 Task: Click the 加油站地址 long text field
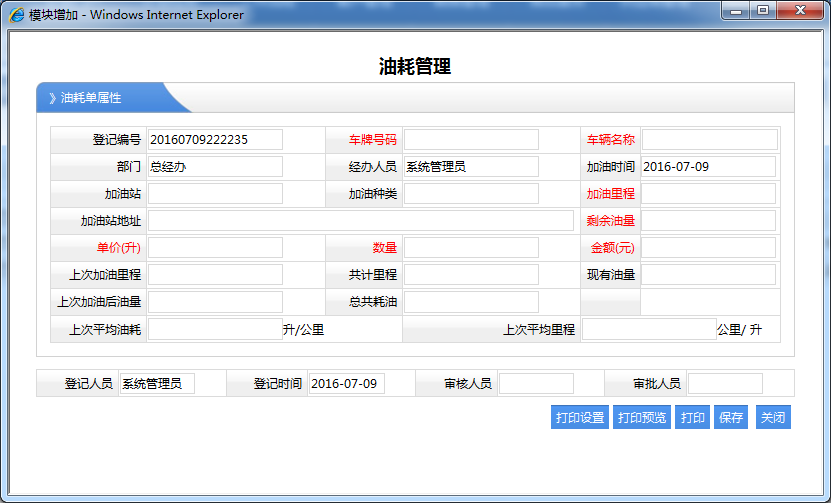[x=361, y=220]
